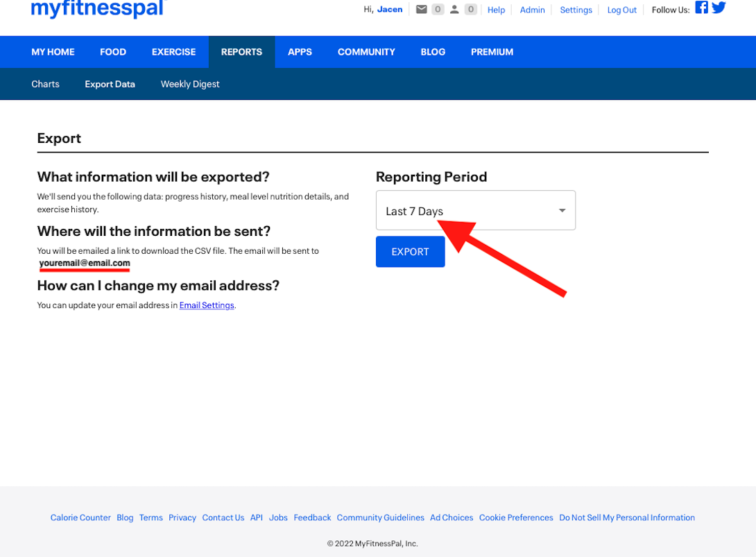Expand the Reporting Period dropdown arrow

[x=562, y=210]
